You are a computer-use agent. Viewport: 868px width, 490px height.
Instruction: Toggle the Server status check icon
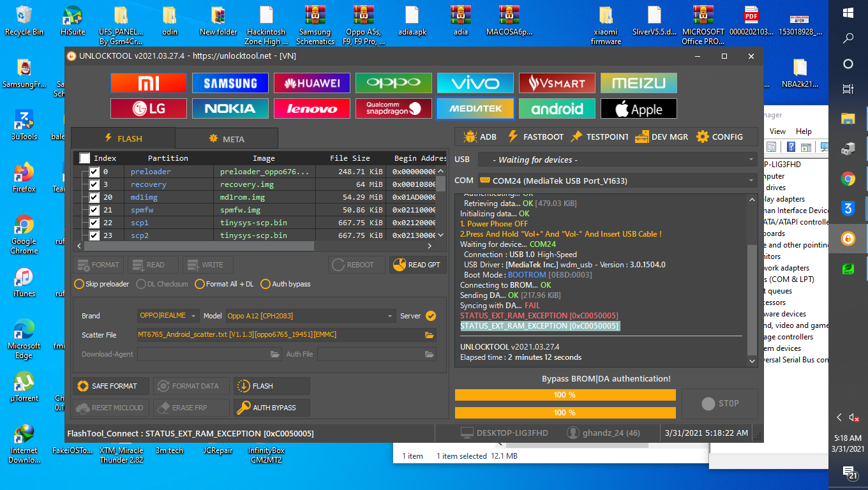[x=431, y=316]
